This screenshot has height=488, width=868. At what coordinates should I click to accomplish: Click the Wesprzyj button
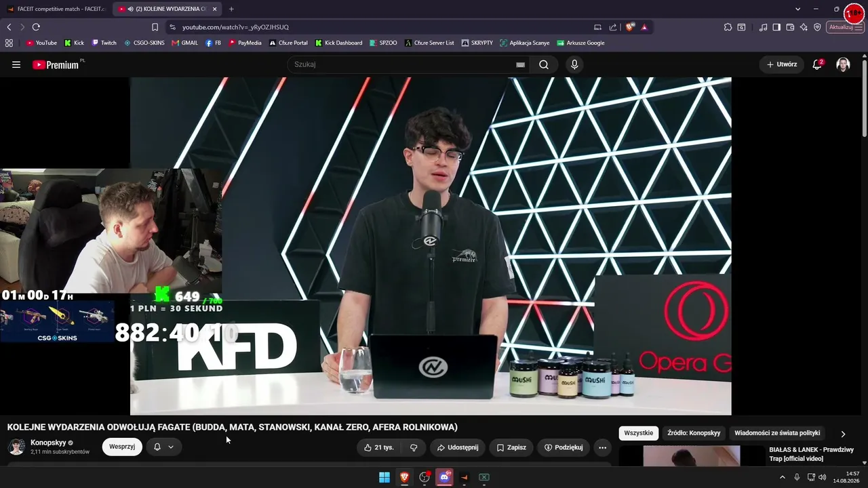tap(122, 447)
